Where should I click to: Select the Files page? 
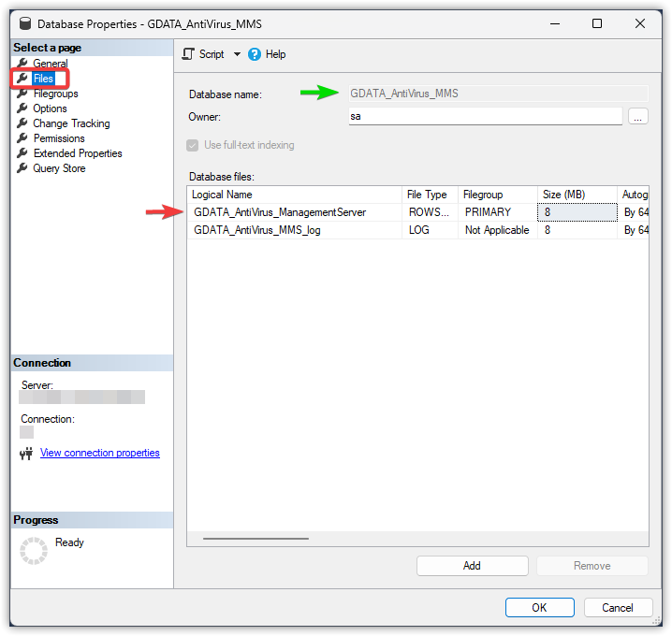click(x=43, y=79)
